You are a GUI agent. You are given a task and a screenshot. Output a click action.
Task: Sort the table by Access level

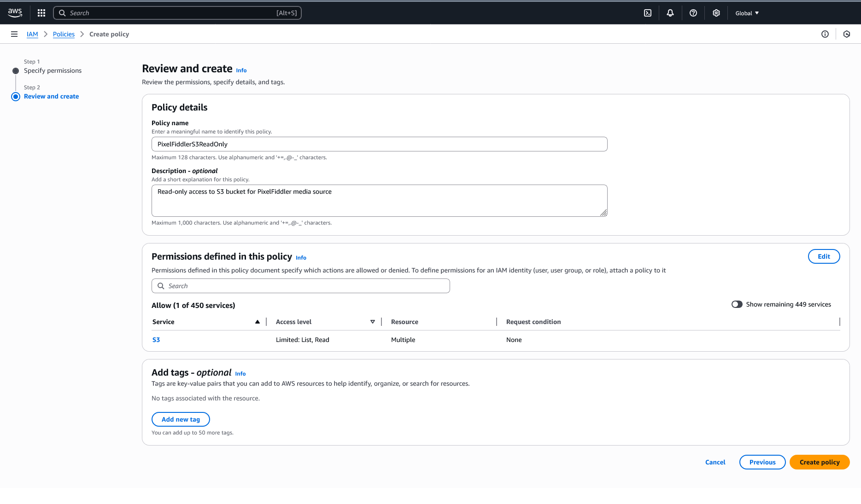tap(372, 322)
